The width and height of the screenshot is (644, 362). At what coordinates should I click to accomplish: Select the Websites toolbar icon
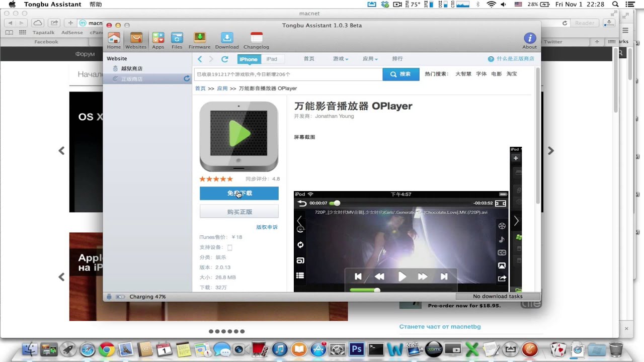tap(136, 40)
